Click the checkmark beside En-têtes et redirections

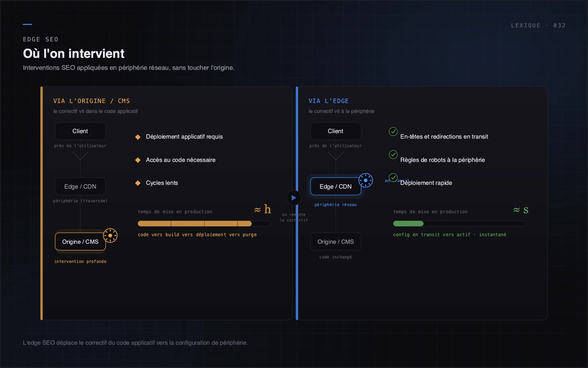pos(393,131)
